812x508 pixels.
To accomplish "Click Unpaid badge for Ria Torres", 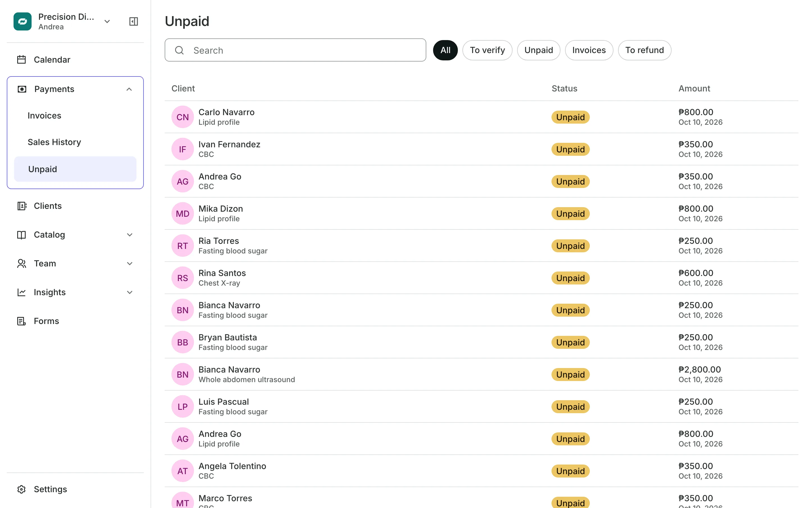I will pos(570,246).
